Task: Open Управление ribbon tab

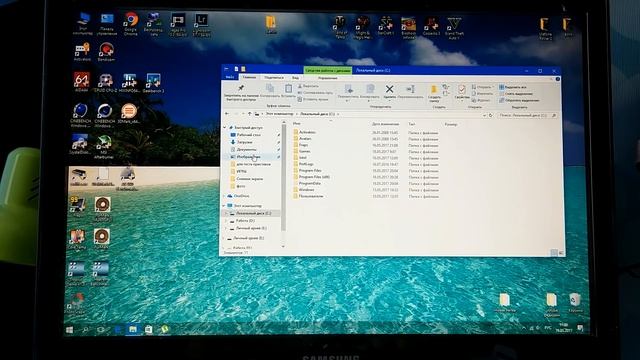Action: (327, 78)
